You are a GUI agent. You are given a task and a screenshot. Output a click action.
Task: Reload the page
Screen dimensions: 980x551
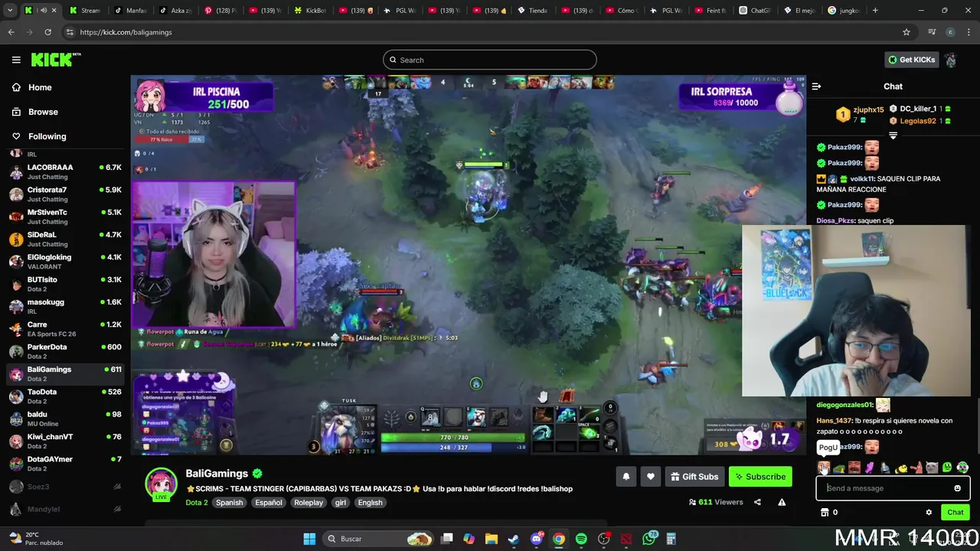47,32
